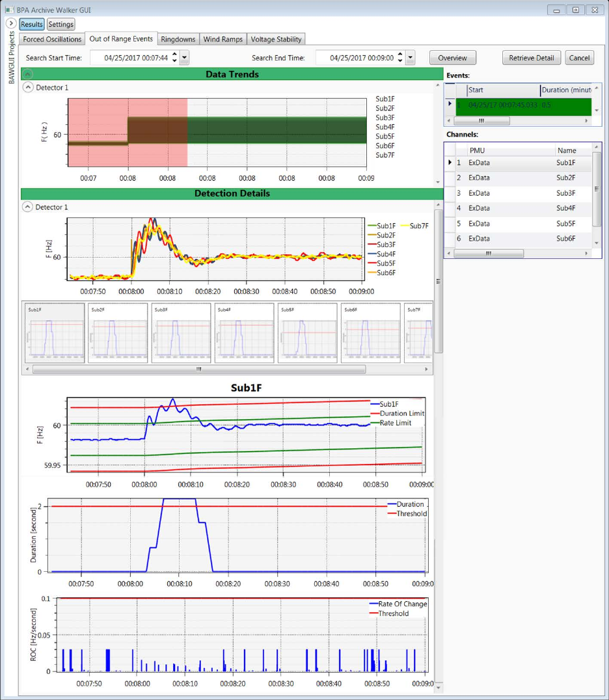Click the Settings toggle button

pos(61,24)
